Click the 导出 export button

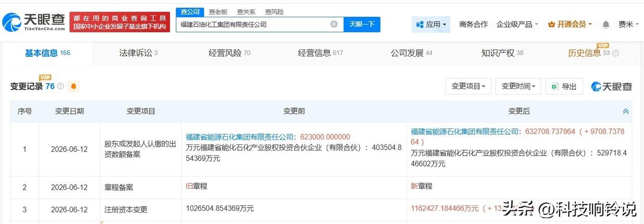tap(564, 87)
